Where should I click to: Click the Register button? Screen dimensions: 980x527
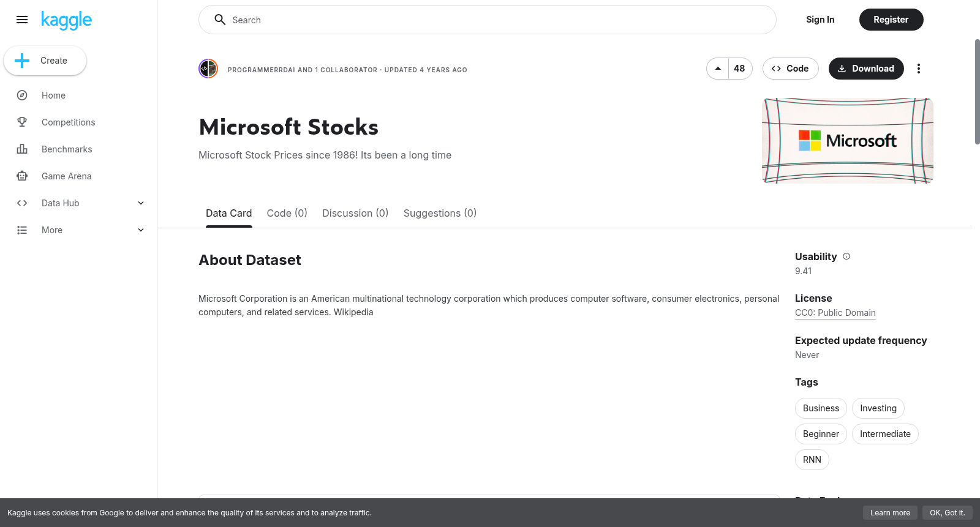[x=891, y=20]
